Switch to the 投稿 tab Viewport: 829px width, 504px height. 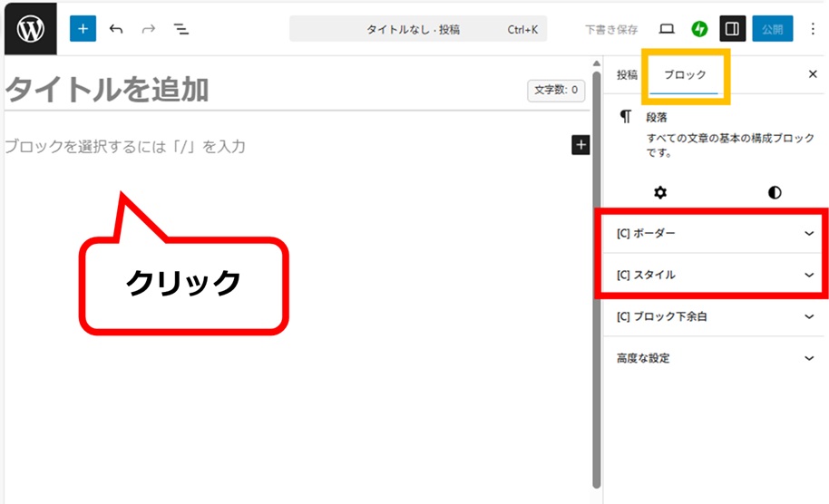point(627,75)
